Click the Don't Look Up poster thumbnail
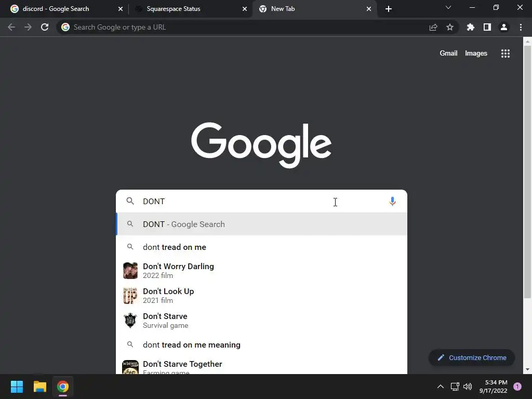This screenshot has height=399, width=532. (x=130, y=296)
